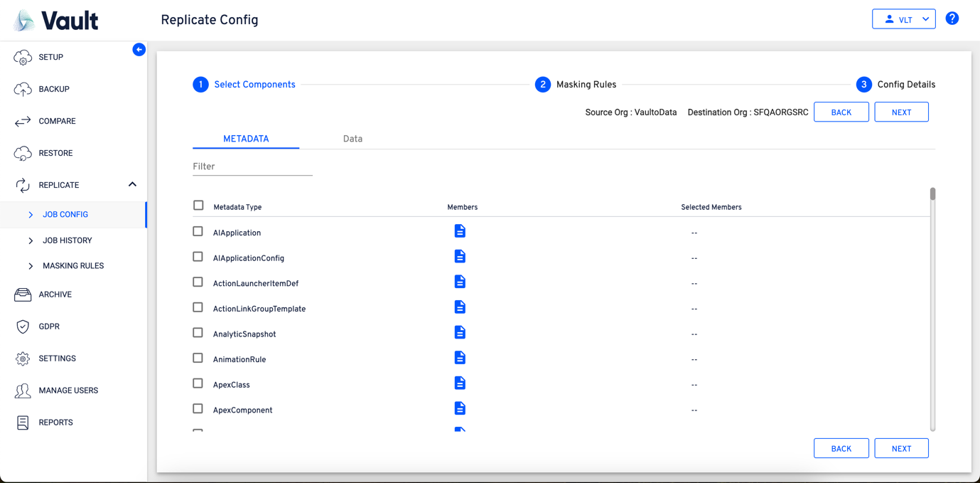Switch to the Data tab
This screenshot has height=483, width=980.
coord(352,139)
